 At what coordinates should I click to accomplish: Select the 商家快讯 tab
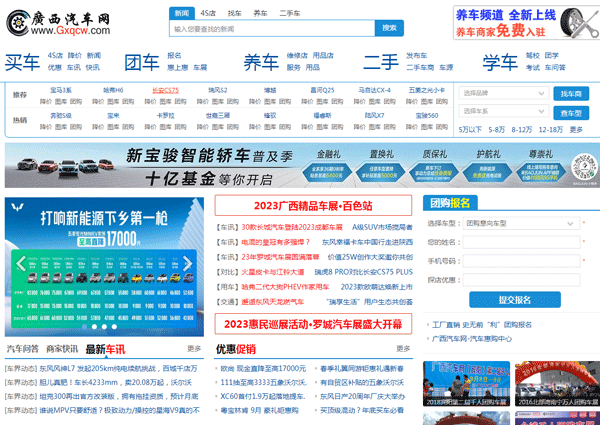62,349
